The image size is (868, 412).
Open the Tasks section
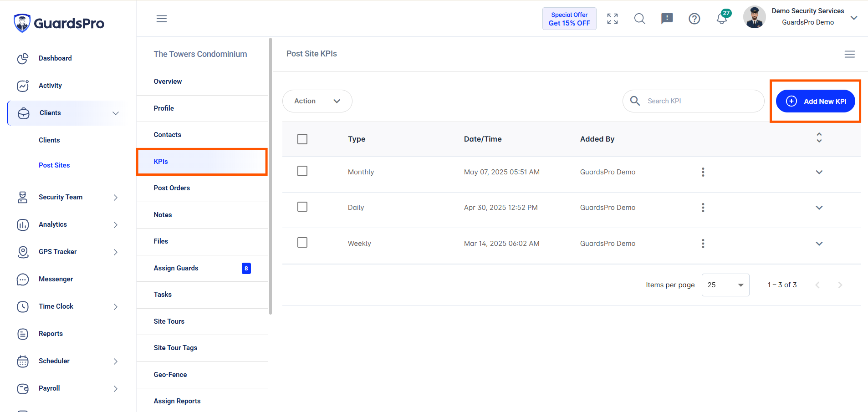202,295
